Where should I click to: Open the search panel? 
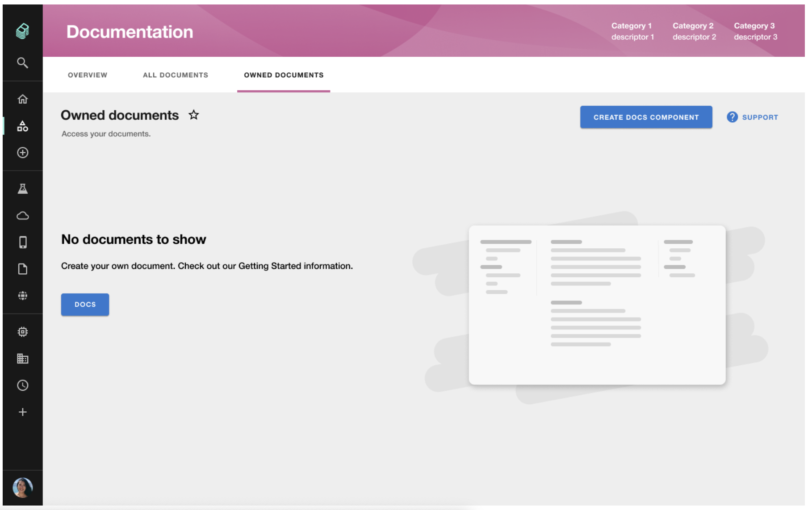(22, 63)
